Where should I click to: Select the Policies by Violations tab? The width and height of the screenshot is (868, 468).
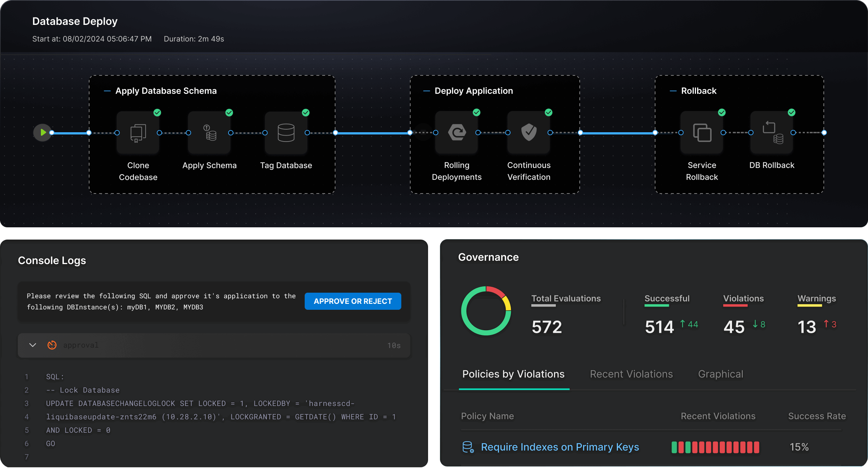pos(514,374)
